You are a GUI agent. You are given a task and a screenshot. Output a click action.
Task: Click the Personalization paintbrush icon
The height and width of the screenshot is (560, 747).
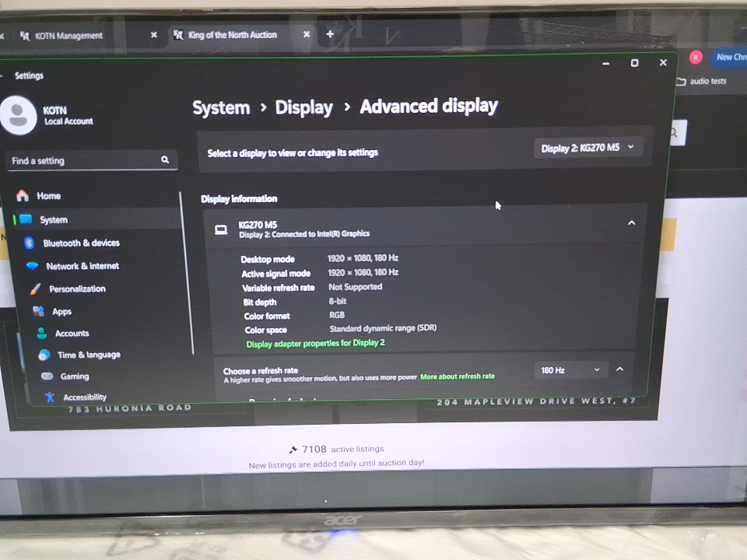[x=35, y=289]
